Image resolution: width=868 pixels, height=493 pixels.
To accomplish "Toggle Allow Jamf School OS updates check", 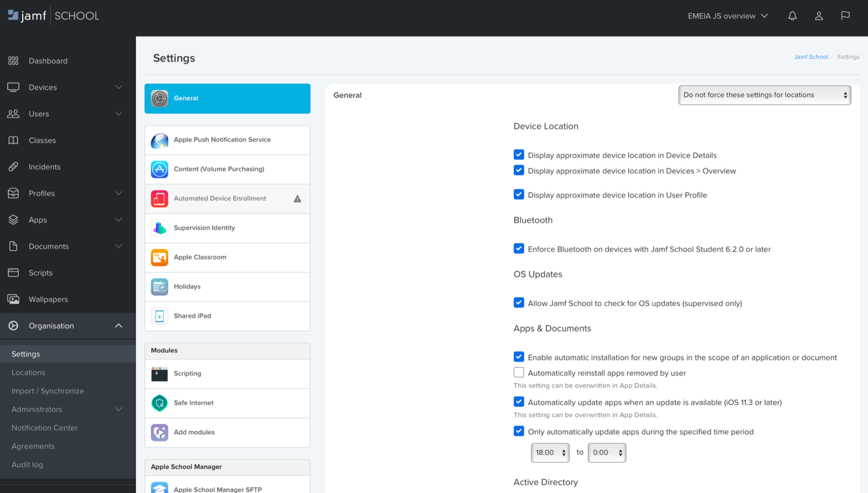I will click(519, 303).
